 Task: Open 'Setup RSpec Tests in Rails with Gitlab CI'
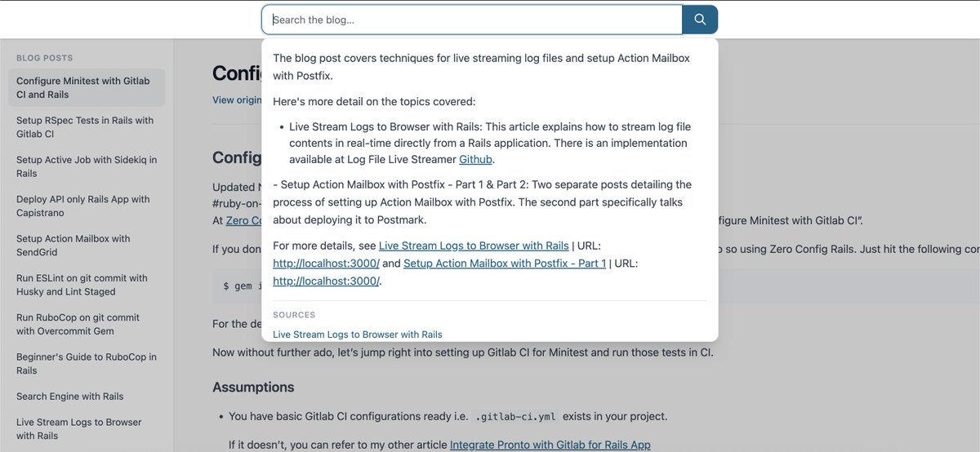point(87,127)
